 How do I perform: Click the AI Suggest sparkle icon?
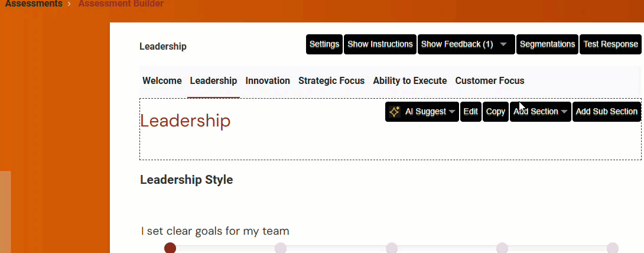click(x=394, y=112)
